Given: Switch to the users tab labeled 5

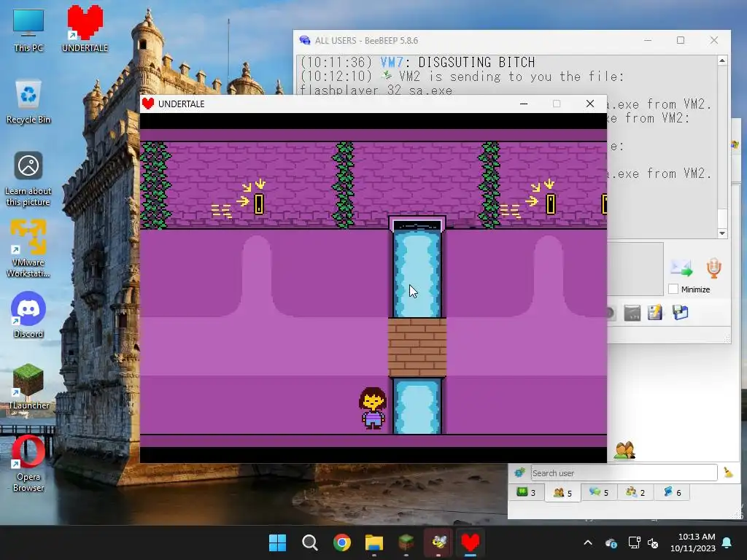Looking at the screenshot, I should pos(562,492).
